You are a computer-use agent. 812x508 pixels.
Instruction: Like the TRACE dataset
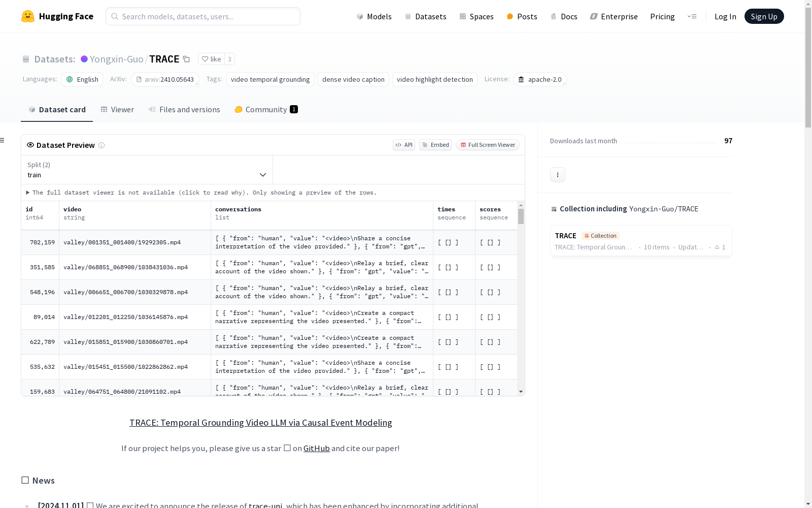tap(211, 59)
